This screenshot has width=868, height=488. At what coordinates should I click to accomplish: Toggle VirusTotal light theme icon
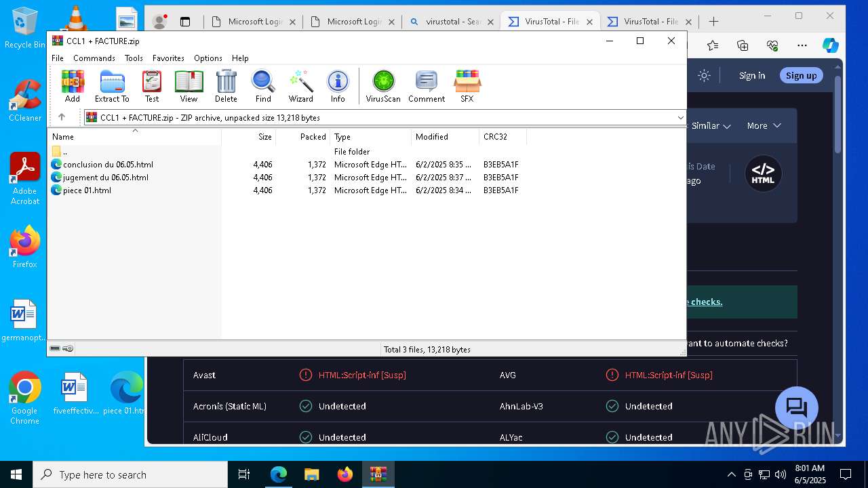click(704, 75)
